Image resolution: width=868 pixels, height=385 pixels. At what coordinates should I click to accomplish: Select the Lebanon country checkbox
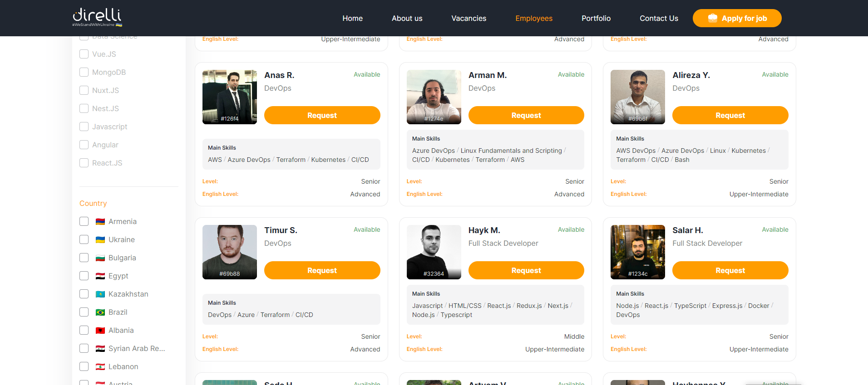click(x=84, y=366)
